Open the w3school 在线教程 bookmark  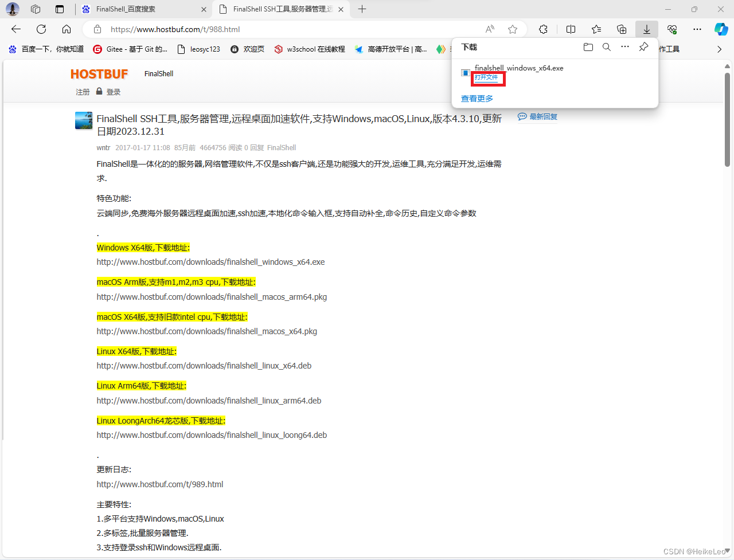(x=310, y=49)
